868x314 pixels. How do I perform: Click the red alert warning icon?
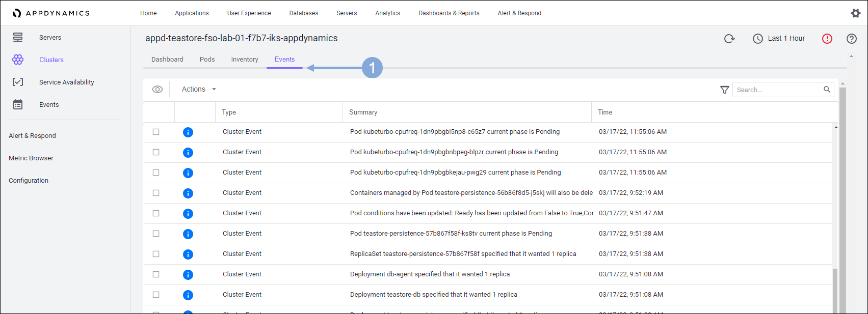[x=827, y=39]
